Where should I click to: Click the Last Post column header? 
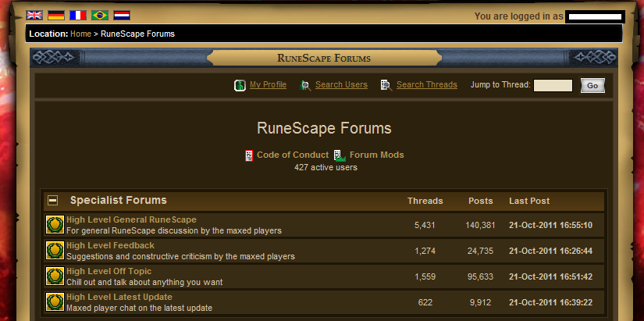[x=529, y=201]
